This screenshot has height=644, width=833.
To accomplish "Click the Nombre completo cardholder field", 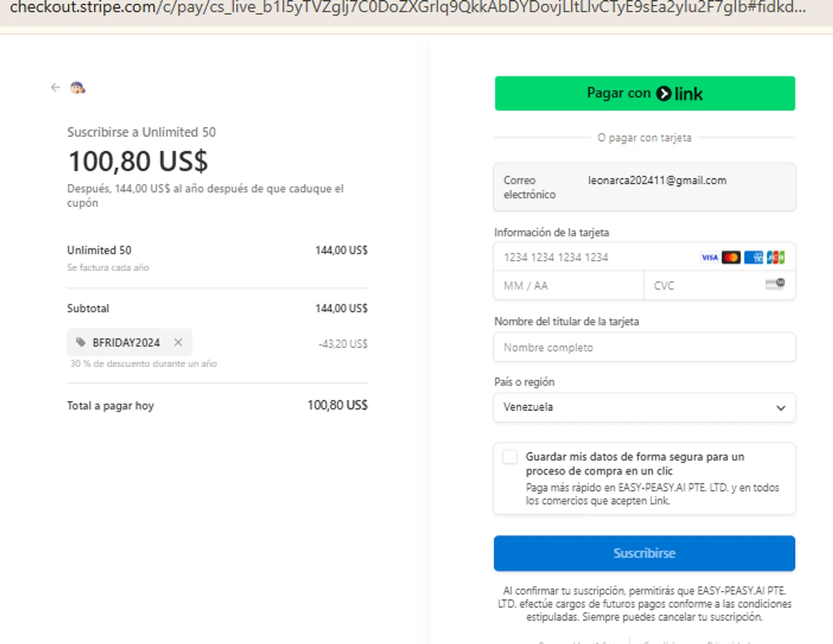I will pyautogui.click(x=644, y=348).
